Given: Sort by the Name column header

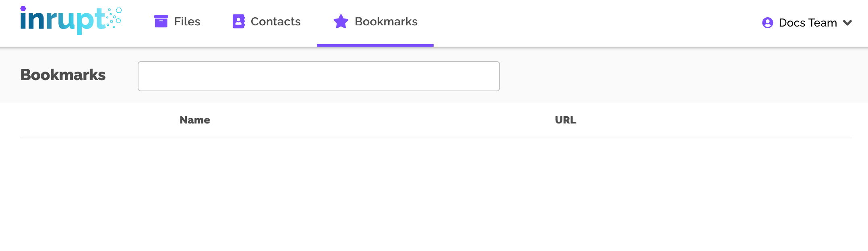Looking at the screenshot, I should point(195,120).
